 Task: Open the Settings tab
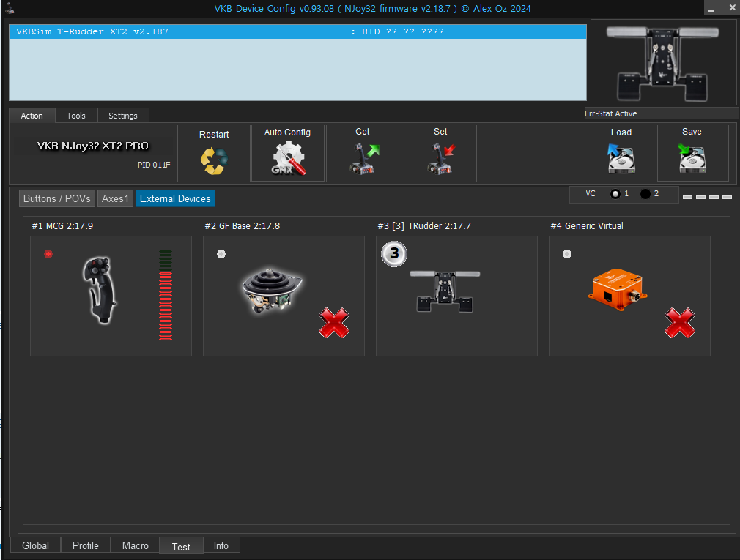click(x=122, y=116)
